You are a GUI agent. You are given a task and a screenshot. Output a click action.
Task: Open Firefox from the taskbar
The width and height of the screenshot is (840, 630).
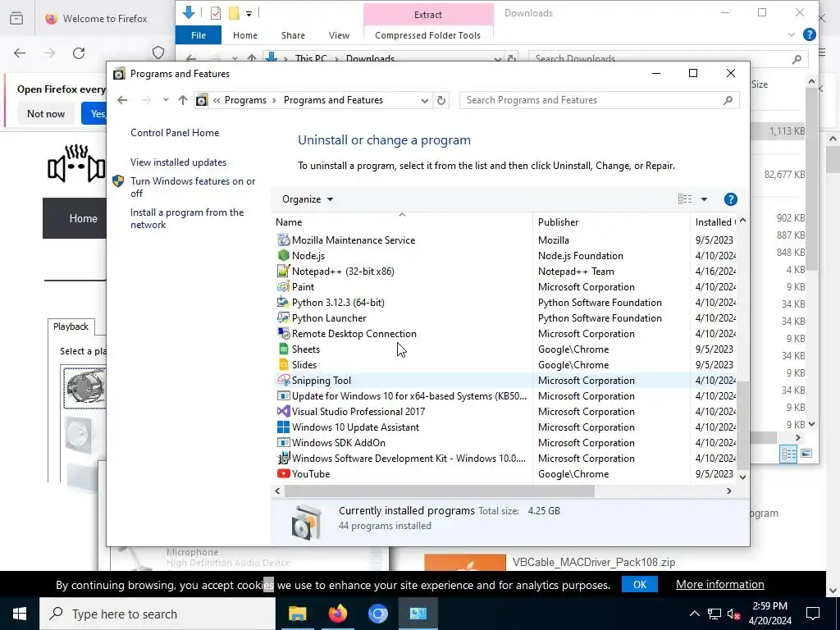coord(337,614)
